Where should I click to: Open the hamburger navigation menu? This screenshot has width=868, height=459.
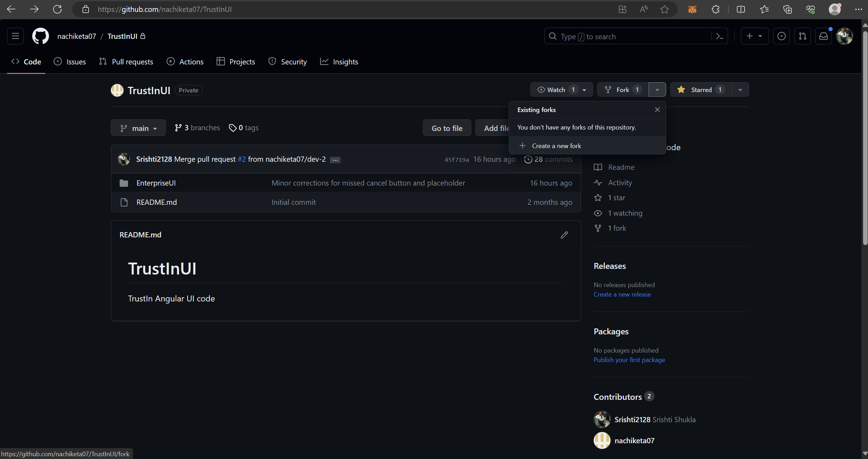pos(15,36)
